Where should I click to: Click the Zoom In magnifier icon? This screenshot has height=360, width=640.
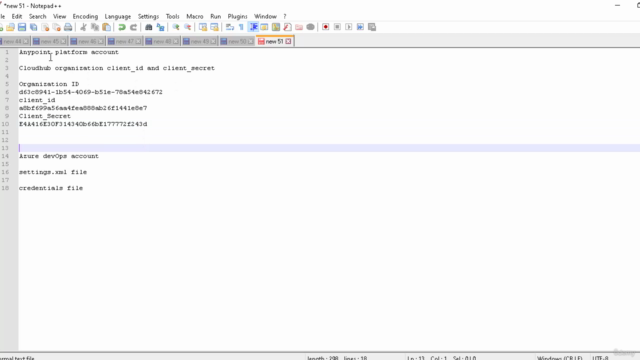176,27
